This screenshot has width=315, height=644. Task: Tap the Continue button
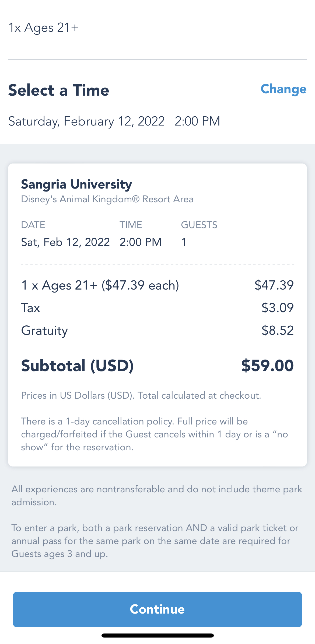157,609
